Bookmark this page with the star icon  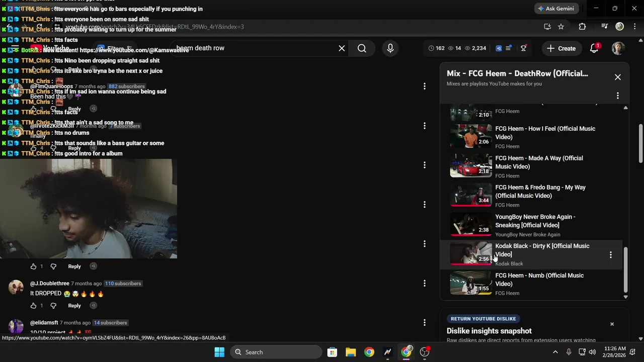click(561, 27)
